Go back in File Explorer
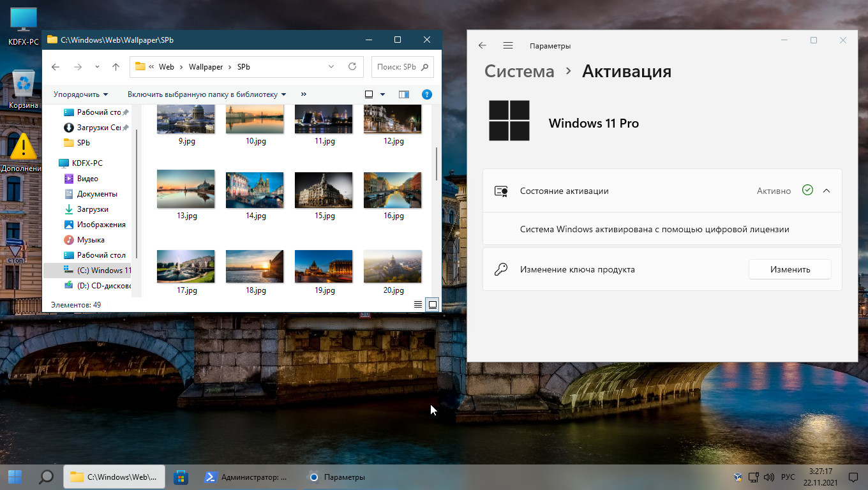 point(56,67)
